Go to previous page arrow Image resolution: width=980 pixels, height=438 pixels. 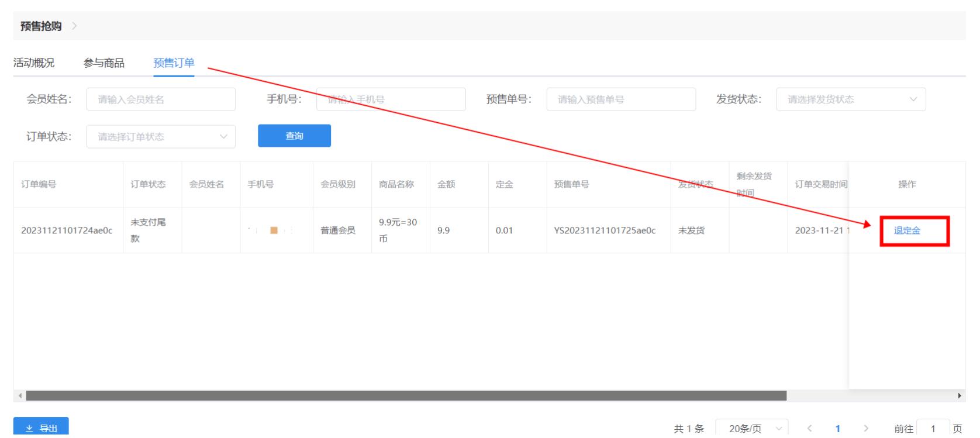(809, 429)
